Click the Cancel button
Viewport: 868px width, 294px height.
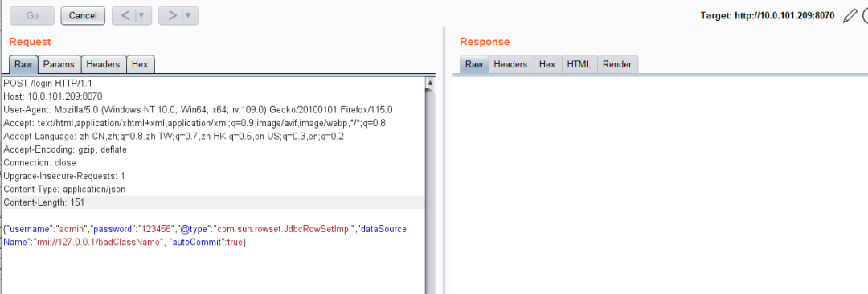click(x=83, y=15)
